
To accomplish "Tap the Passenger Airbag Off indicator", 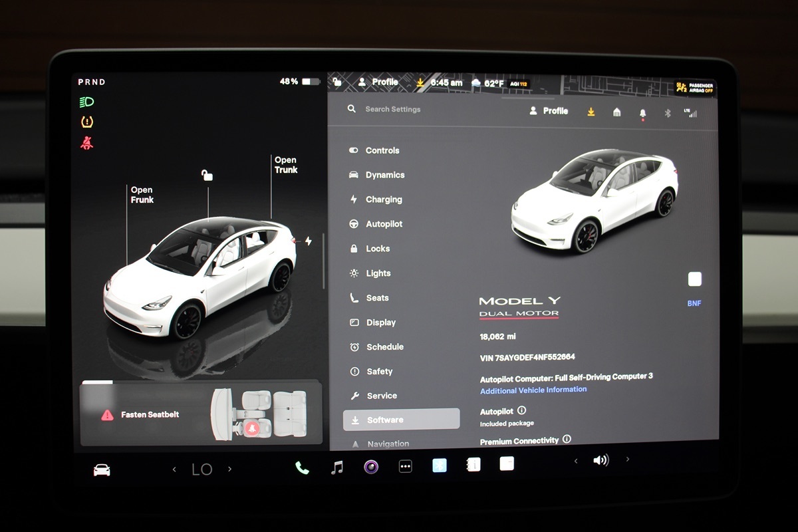I will point(695,88).
